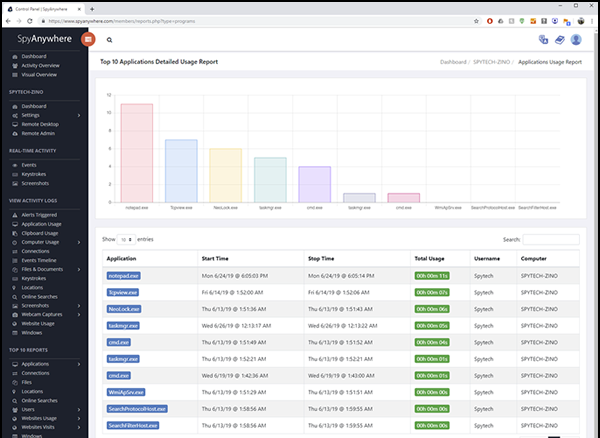Open the book documentation icon in header
This screenshot has width=600, height=438.
click(x=559, y=39)
